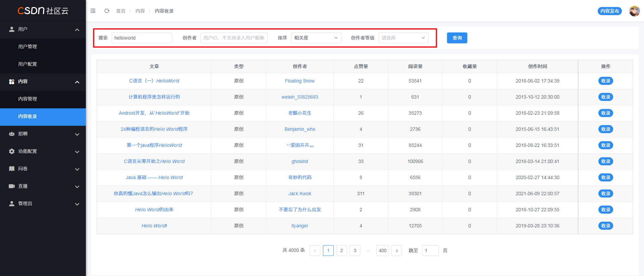The image size is (644, 276).
Task: Click the refresh icon in top bar
Action: pyautogui.click(x=107, y=11)
